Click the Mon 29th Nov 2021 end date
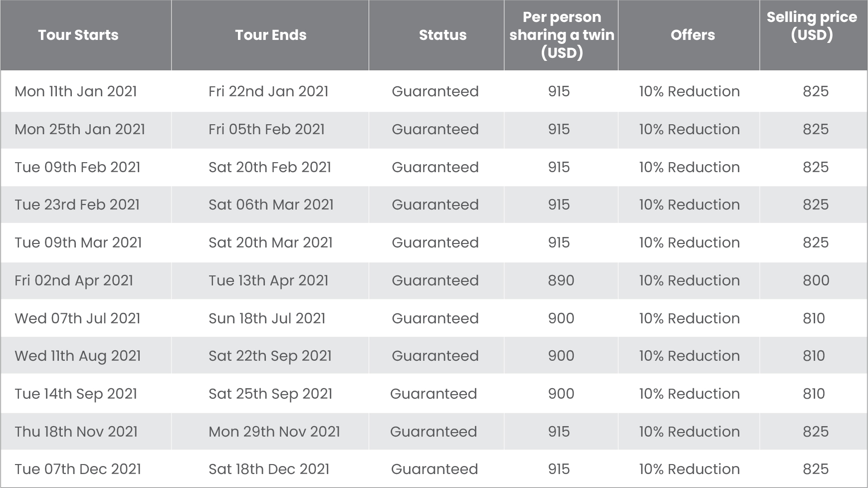This screenshot has height=488, width=868. click(274, 432)
